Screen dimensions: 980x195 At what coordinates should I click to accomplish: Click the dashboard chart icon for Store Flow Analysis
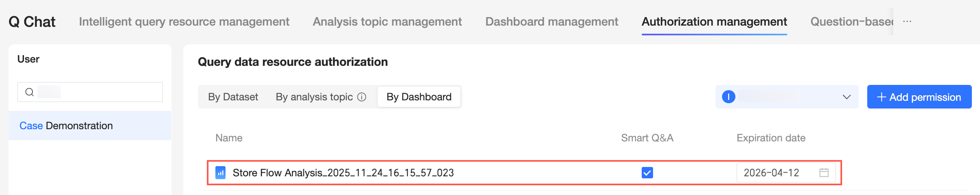point(220,173)
